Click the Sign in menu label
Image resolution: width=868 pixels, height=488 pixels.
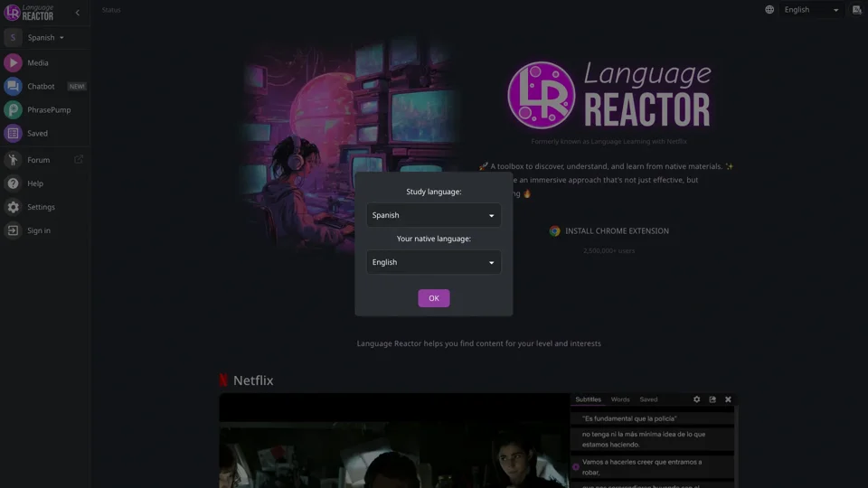pyautogui.click(x=39, y=230)
